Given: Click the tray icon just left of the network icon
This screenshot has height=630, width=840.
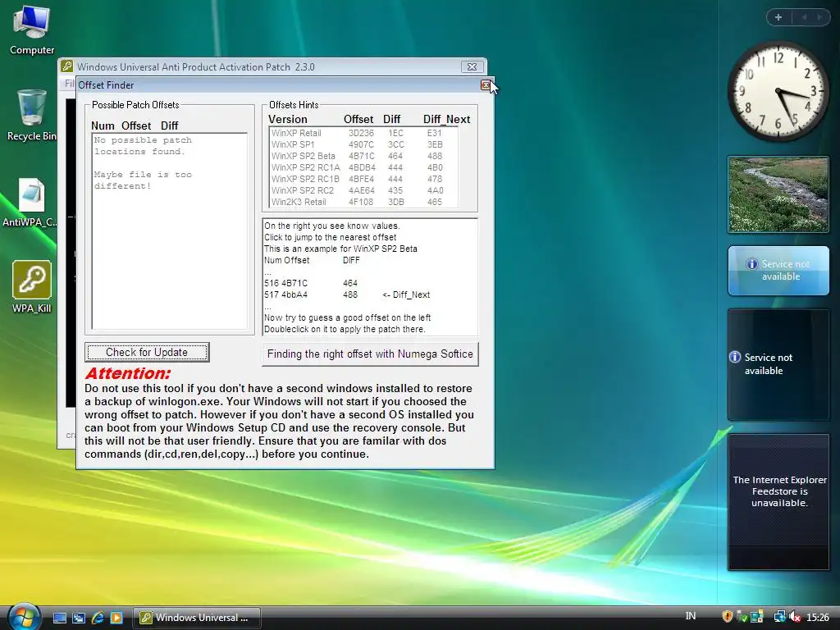Looking at the screenshot, I should tap(756, 617).
